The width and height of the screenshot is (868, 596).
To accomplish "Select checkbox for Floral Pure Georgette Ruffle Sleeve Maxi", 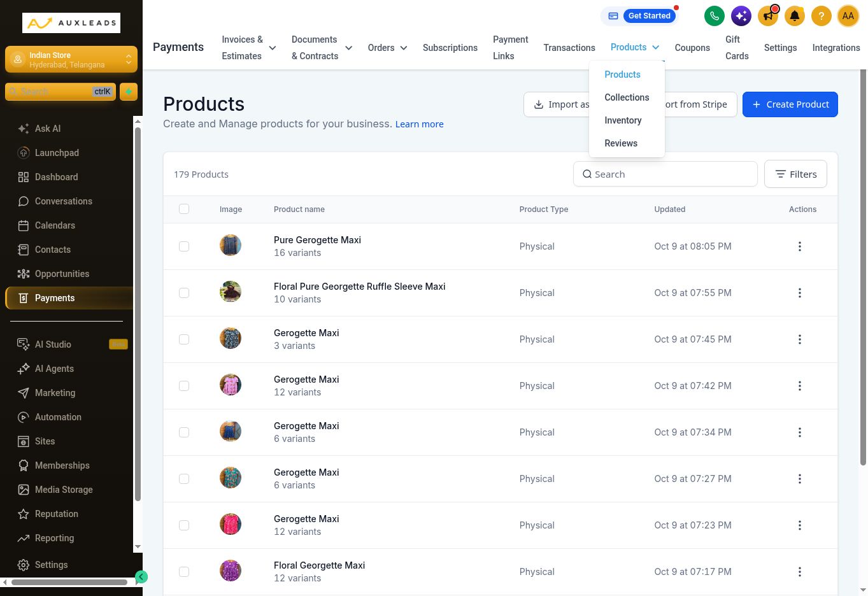I will click(x=184, y=293).
